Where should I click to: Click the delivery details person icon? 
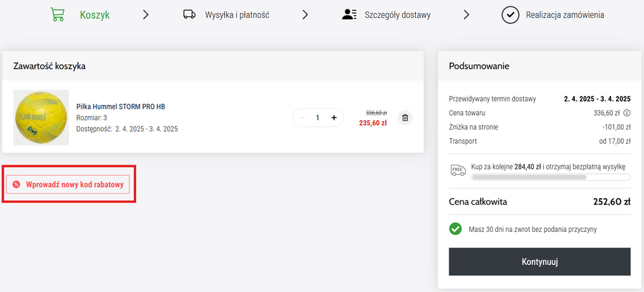(349, 14)
